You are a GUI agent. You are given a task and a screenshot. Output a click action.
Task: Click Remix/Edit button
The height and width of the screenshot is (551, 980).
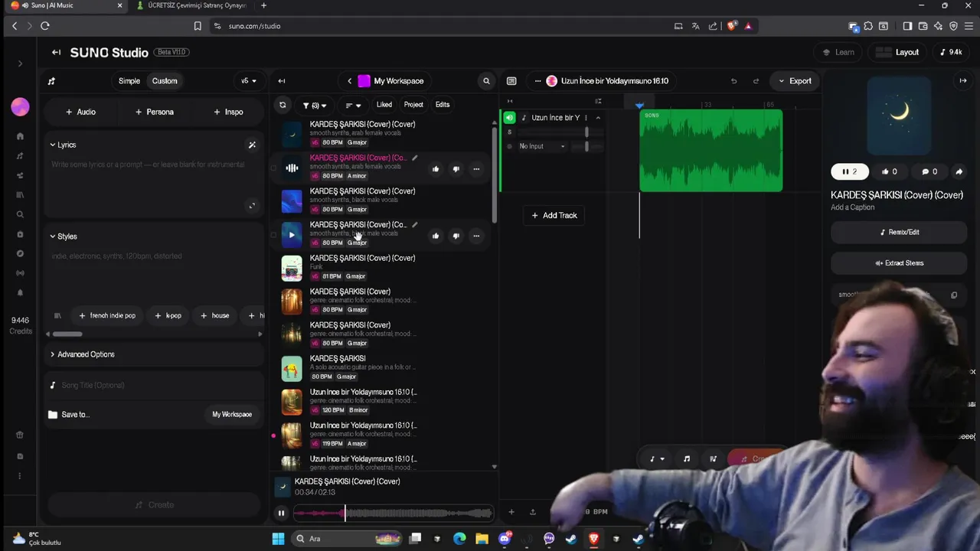click(x=899, y=232)
